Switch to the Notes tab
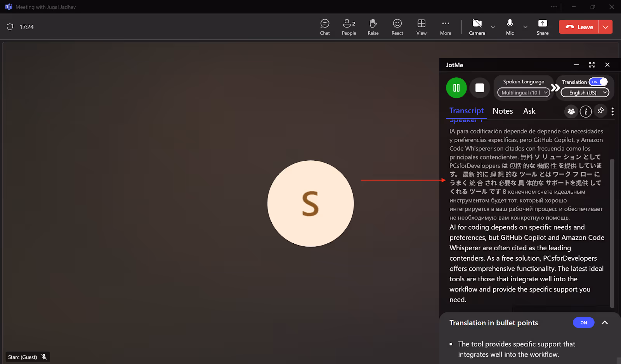621x364 pixels. click(x=503, y=111)
